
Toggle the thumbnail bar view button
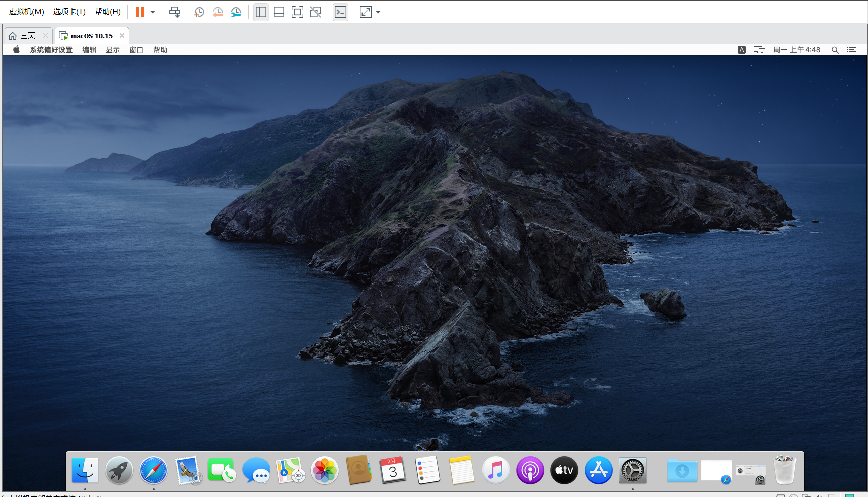pos(279,12)
